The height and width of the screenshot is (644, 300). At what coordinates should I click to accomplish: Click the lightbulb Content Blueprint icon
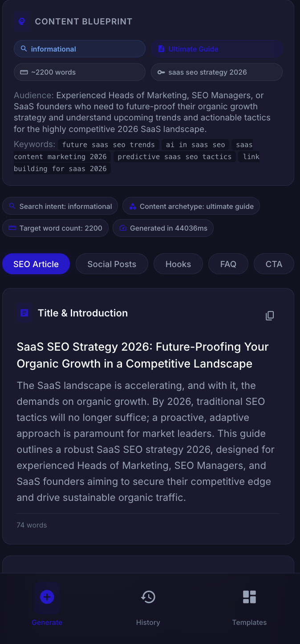pos(21,21)
